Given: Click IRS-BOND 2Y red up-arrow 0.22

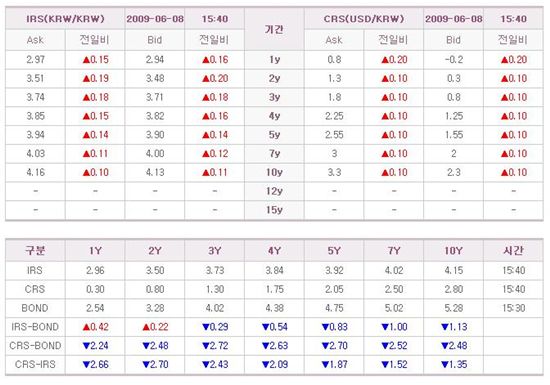Looking at the screenshot, I should pyautogui.click(x=155, y=327).
